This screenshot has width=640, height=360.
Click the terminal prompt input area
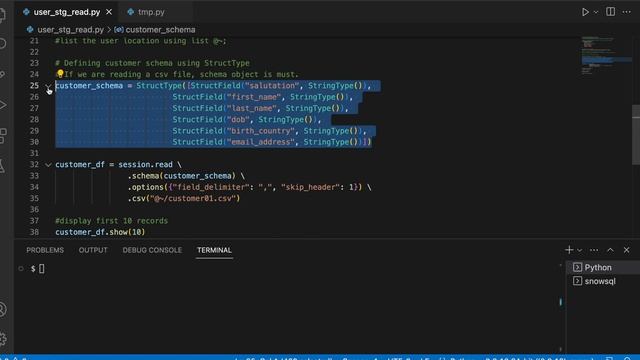click(x=42, y=269)
